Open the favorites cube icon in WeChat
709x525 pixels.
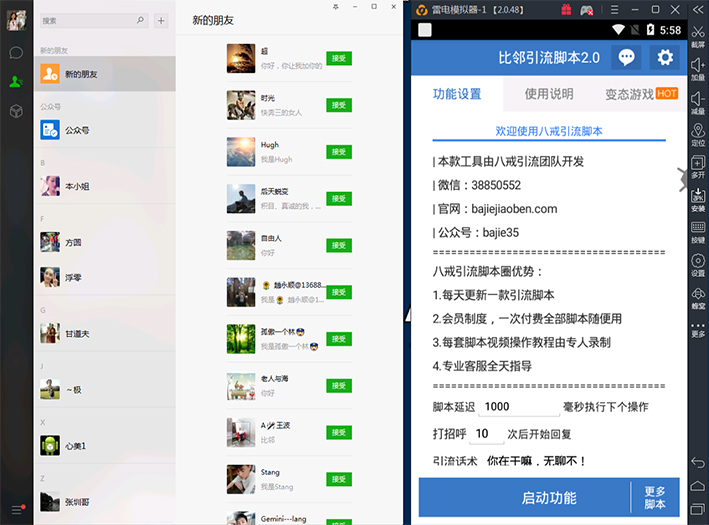tap(16, 111)
